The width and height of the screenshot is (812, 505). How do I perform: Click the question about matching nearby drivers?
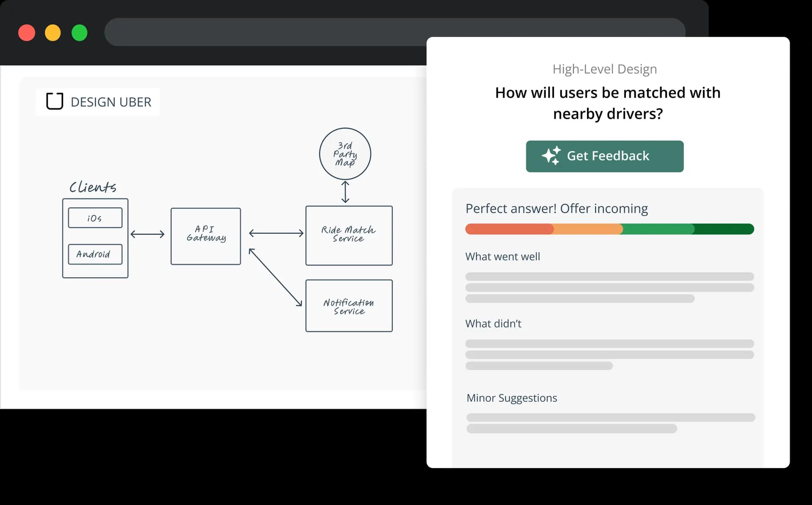coord(608,103)
